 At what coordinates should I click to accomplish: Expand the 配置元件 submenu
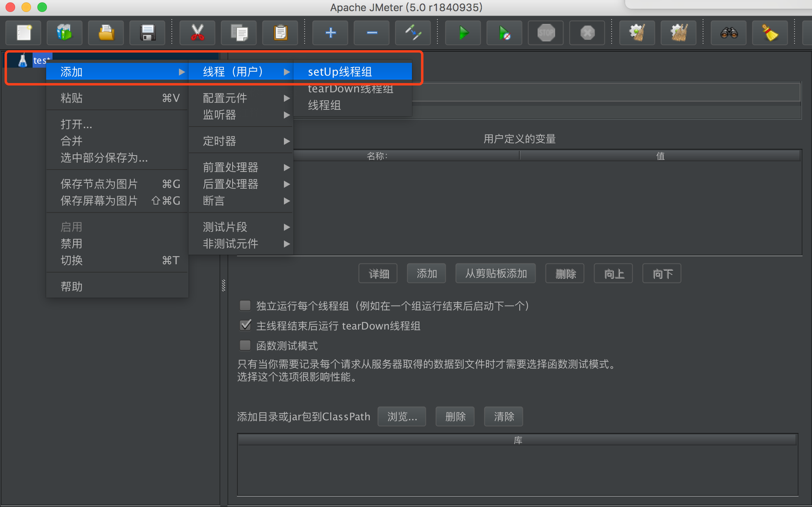[x=241, y=98]
